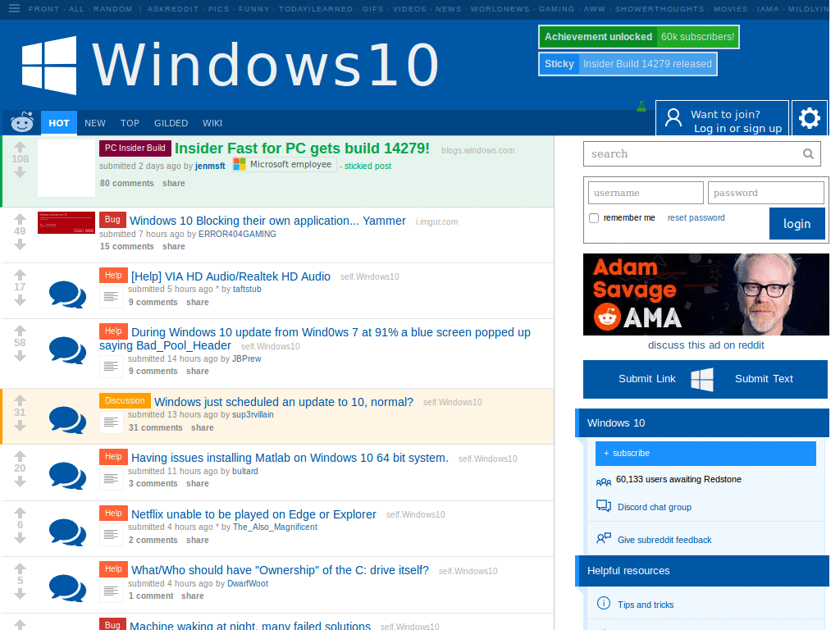Click the Tips and tricks info icon

click(x=604, y=603)
